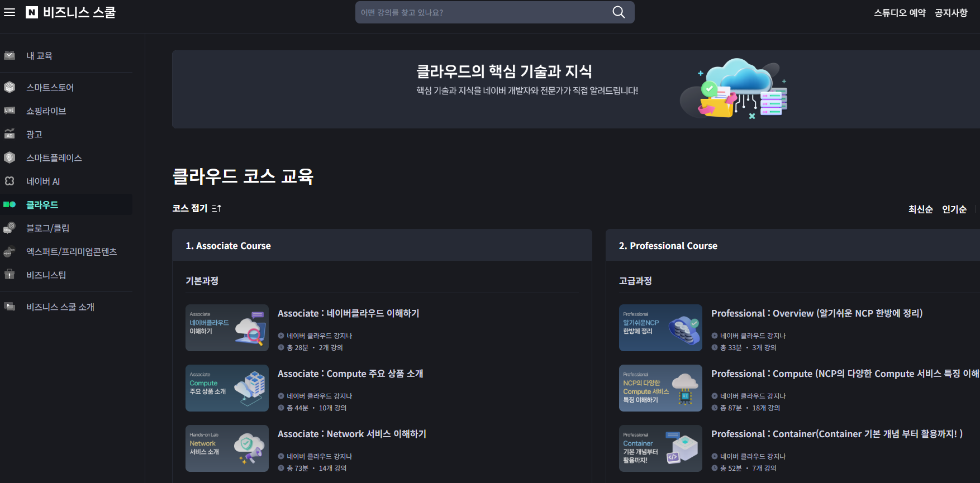Sort courses by 최신순
Screen dimensions: 980x483
[921, 209]
